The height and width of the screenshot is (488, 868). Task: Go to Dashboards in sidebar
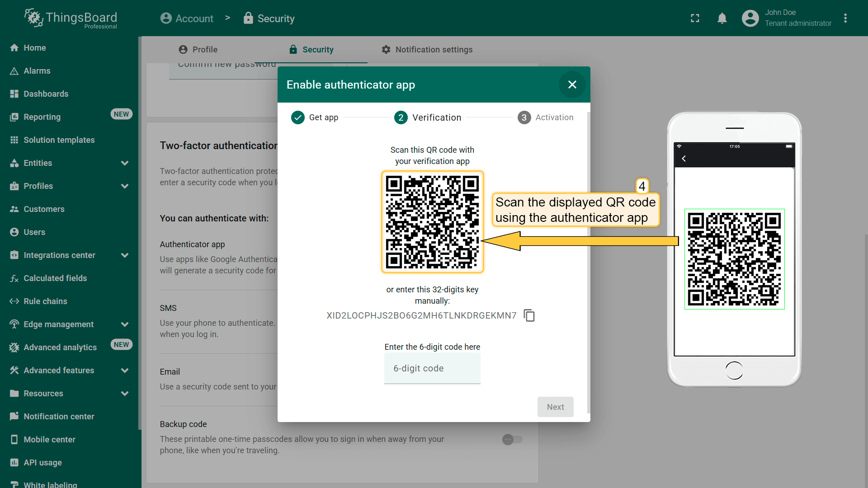click(46, 94)
